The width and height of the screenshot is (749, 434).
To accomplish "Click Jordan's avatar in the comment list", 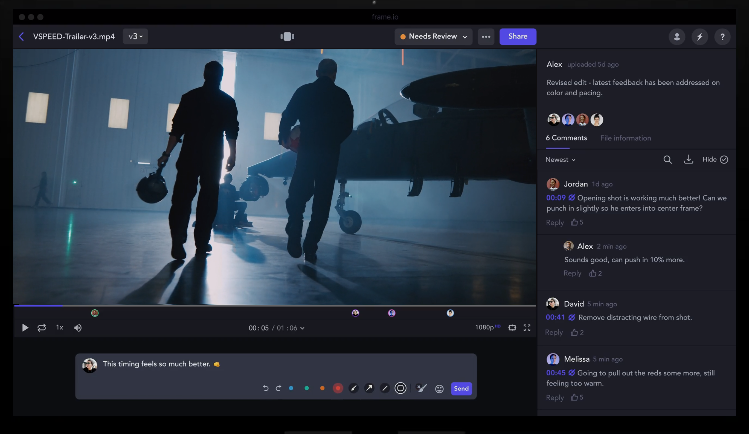I will pos(553,184).
